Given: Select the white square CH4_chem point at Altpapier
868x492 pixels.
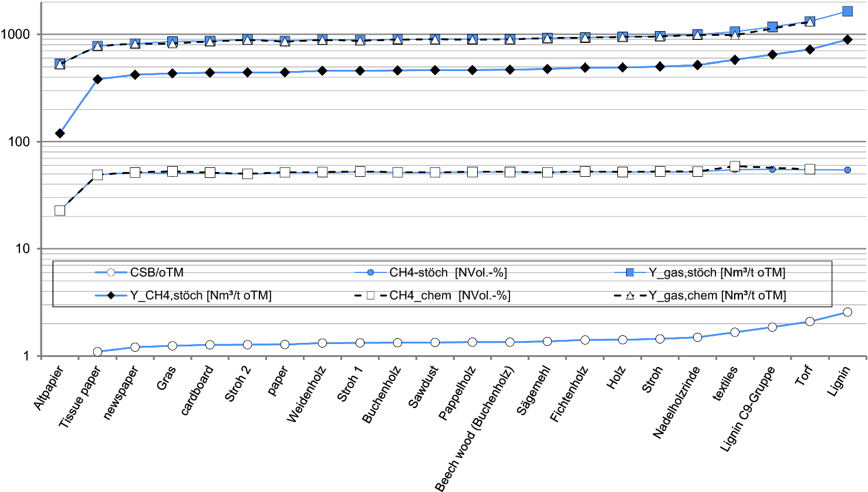Looking at the screenshot, I should pyautogui.click(x=60, y=210).
